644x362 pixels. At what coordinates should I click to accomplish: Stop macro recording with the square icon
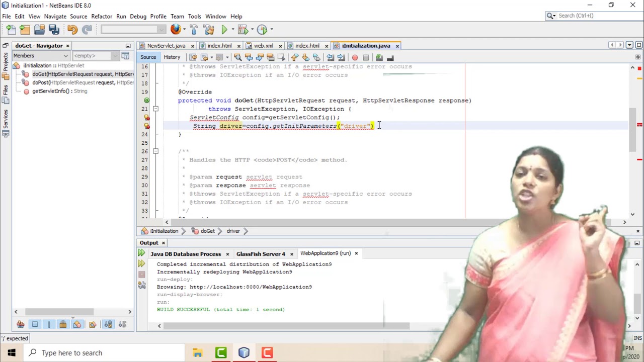(x=366, y=57)
